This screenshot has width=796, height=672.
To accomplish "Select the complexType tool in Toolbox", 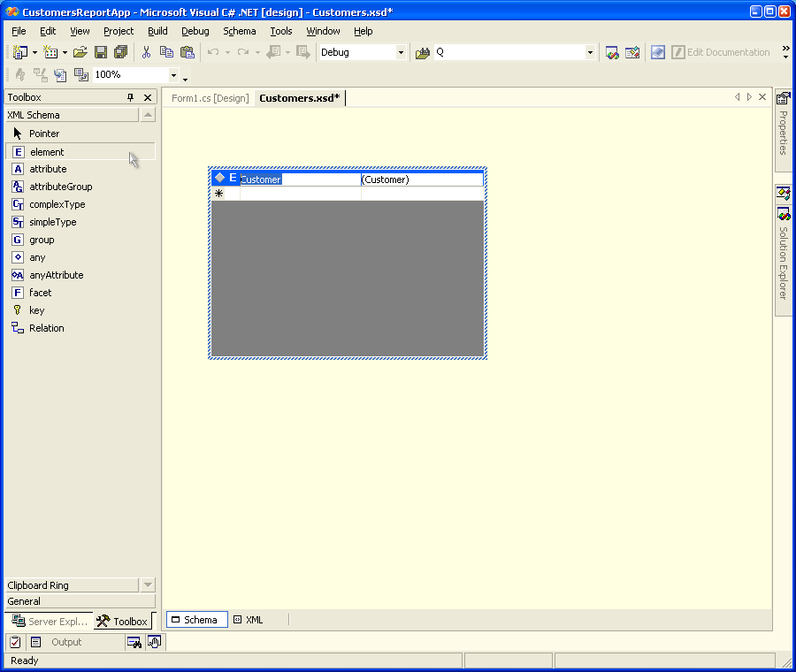I will [57, 204].
